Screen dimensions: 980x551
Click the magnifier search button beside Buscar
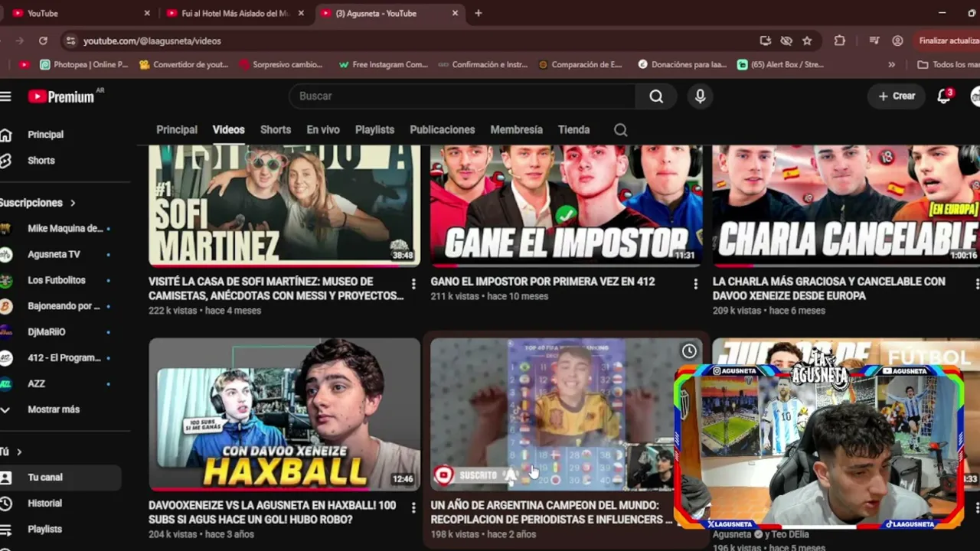click(656, 96)
